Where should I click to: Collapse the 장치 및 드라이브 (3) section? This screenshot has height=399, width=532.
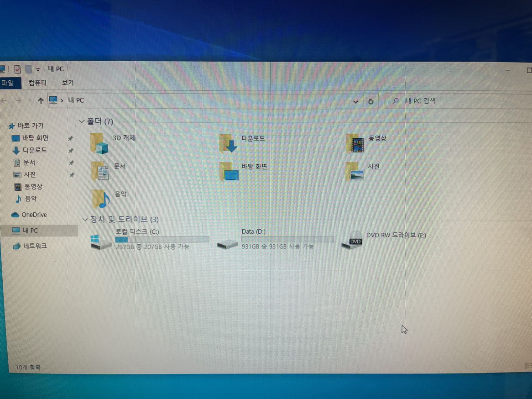[85, 220]
